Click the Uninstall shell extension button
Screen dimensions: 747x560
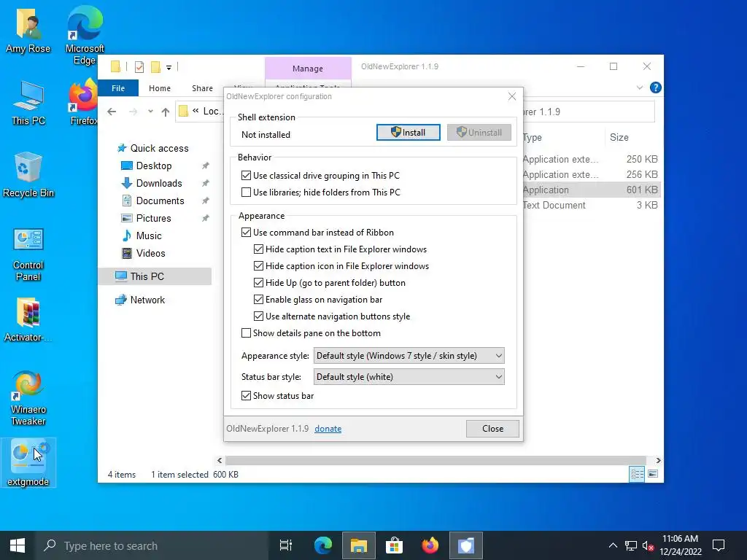pos(479,133)
